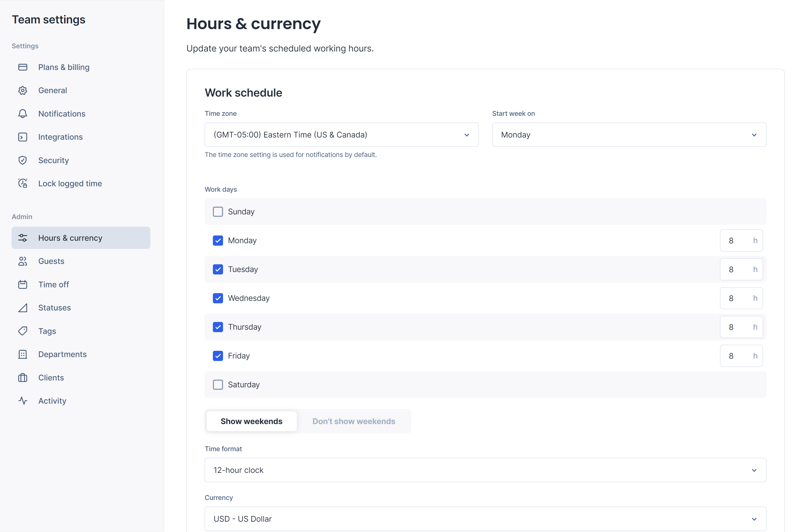
Task: Click the Guests people icon
Action: point(23,261)
